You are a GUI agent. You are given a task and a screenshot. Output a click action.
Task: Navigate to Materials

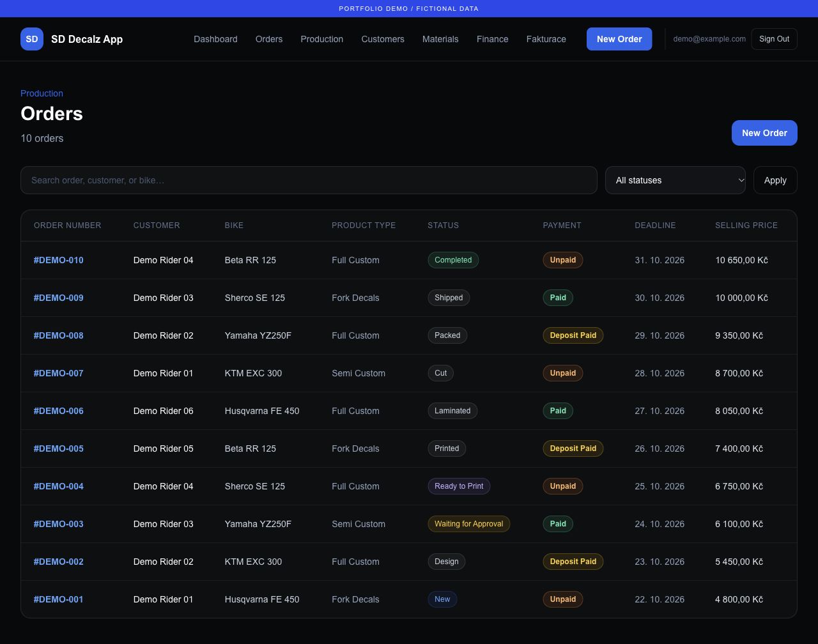pos(440,39)
